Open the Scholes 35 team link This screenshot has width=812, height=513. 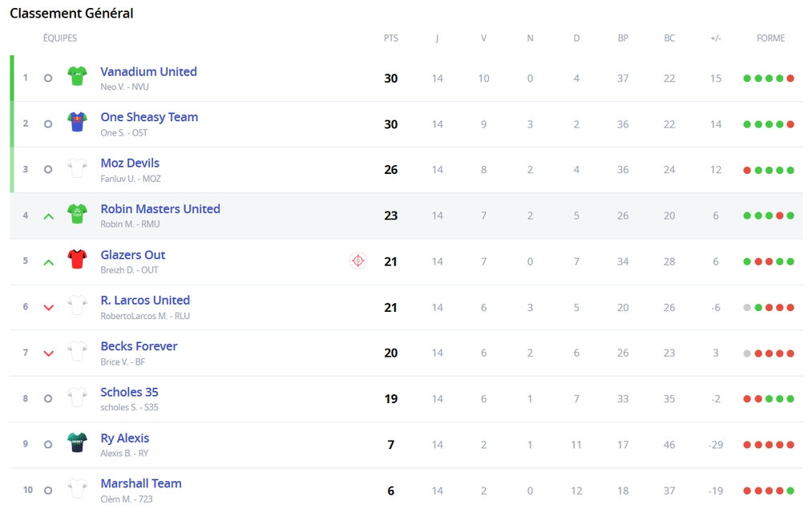tap(129, 392)
